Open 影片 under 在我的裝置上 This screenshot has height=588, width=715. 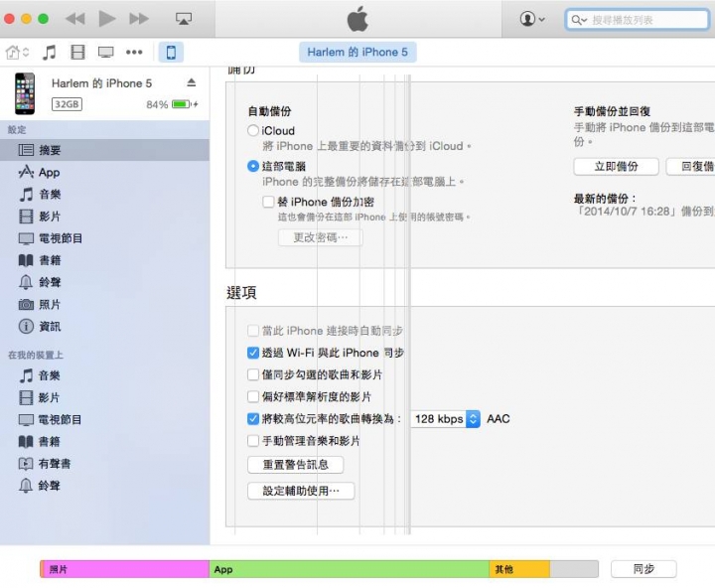[105, 397]
